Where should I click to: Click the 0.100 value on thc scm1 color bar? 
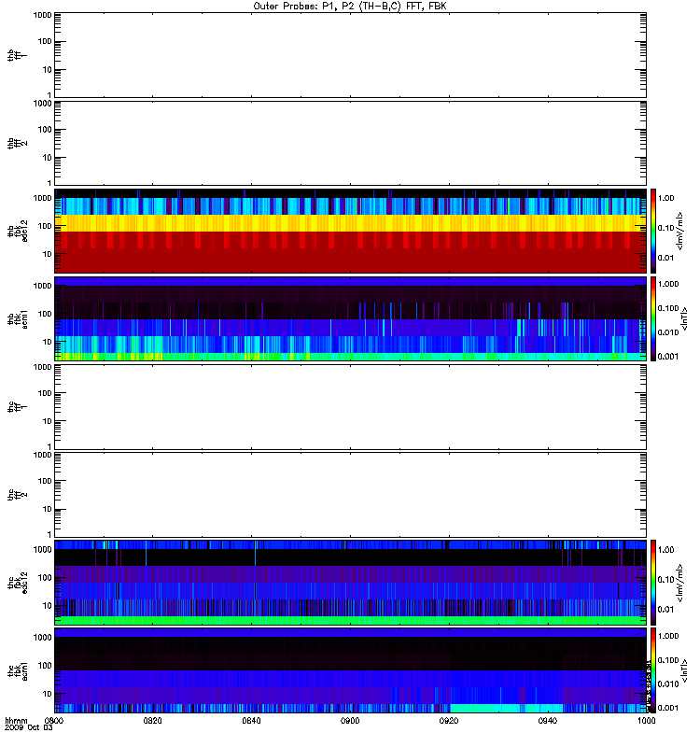click(x=668, y=660)
